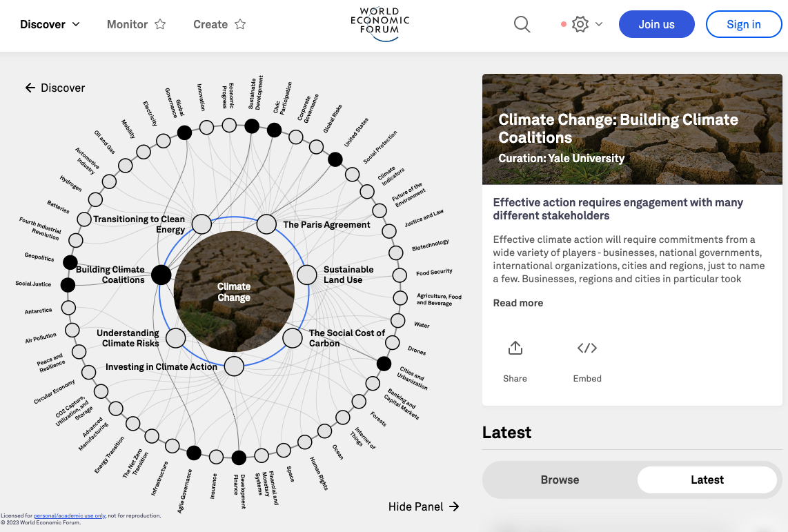Select the Transitioning to Clean Energy node

click(201, 224)
